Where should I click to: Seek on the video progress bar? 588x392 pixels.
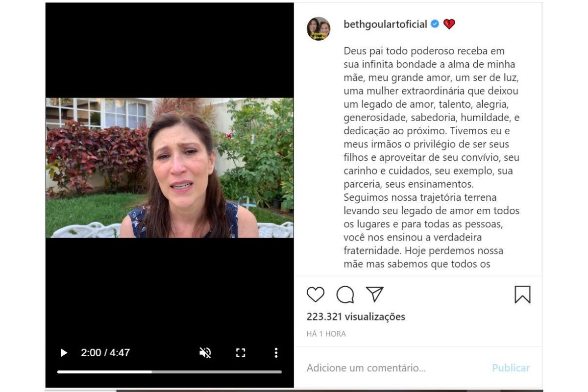point(170,372)
